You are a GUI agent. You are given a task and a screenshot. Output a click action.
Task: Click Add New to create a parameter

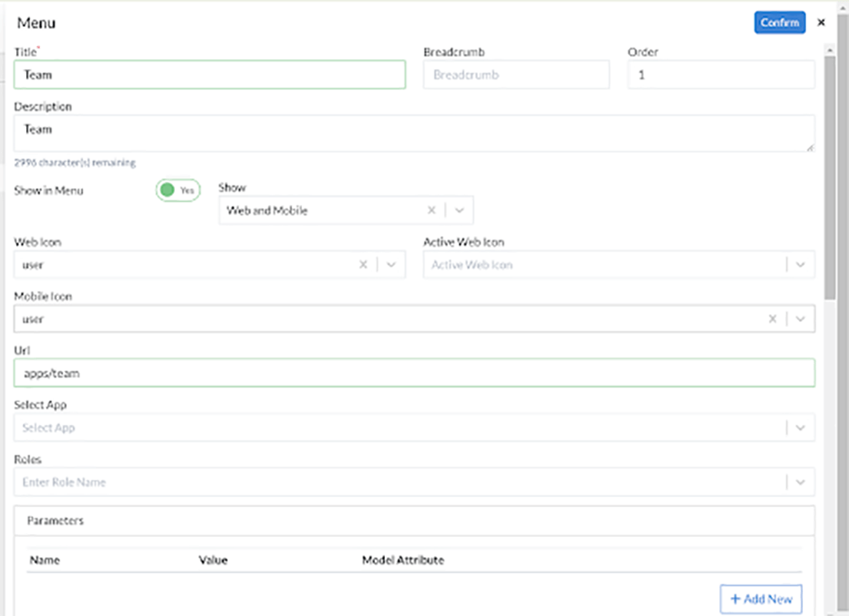click(x=761, y=599)
